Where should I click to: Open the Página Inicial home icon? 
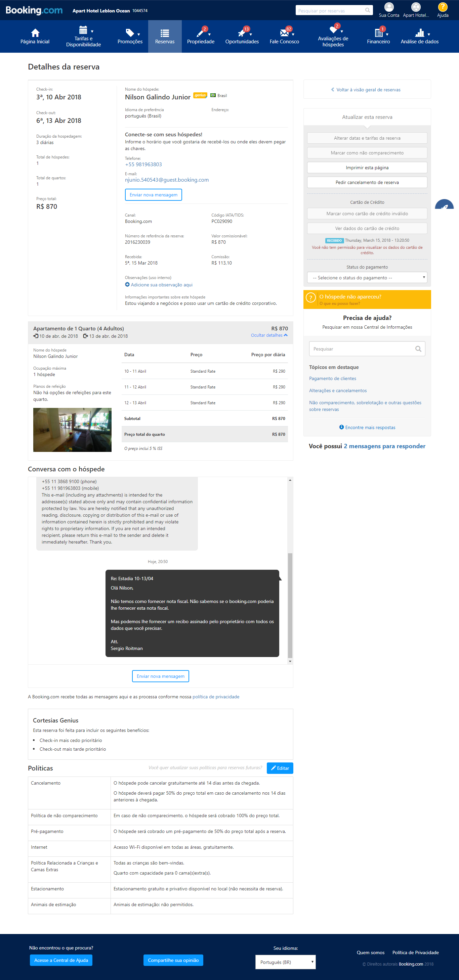pyautogui.click(x=35, y=32)
